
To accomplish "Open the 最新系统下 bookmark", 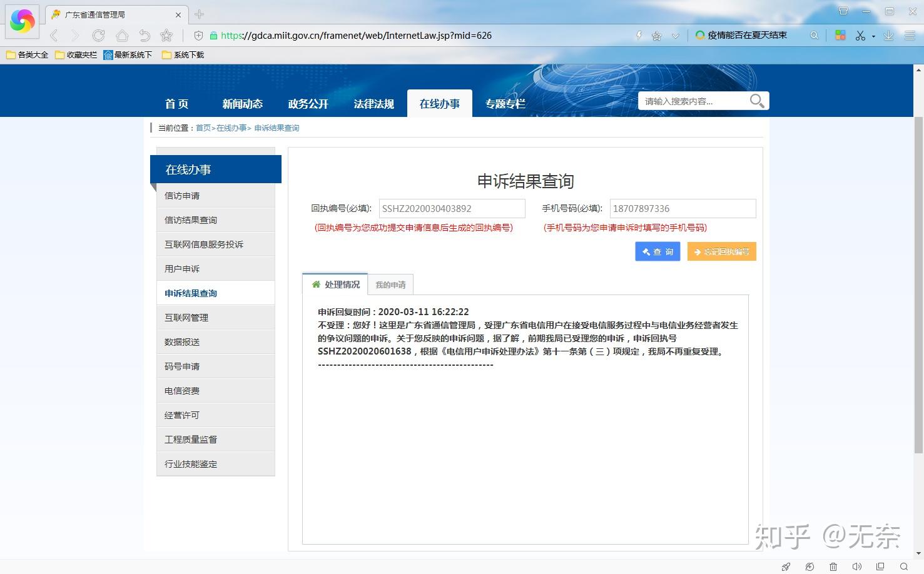I will click(128, 55).
